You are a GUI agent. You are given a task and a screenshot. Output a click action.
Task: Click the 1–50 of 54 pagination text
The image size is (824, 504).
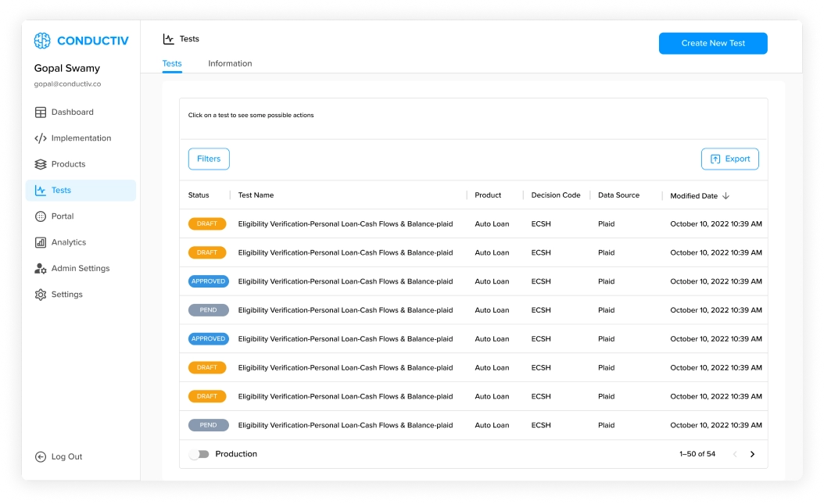coord(697,454)
